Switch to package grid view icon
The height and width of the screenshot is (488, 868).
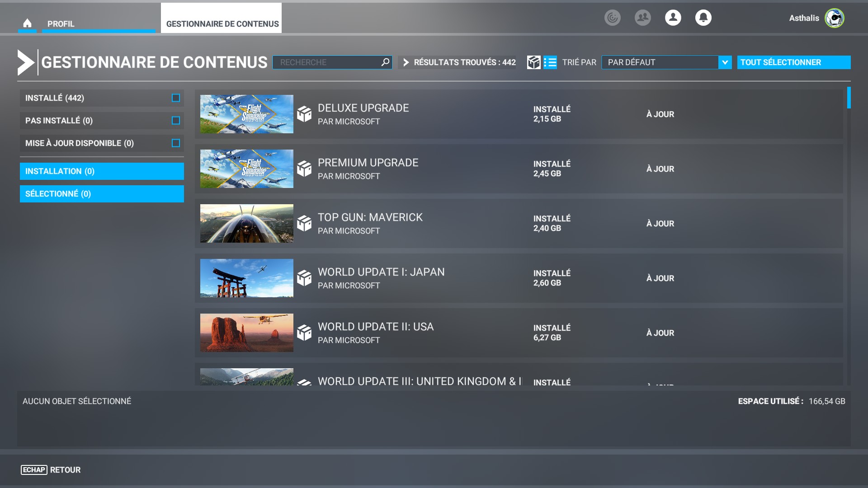point(533,62)
